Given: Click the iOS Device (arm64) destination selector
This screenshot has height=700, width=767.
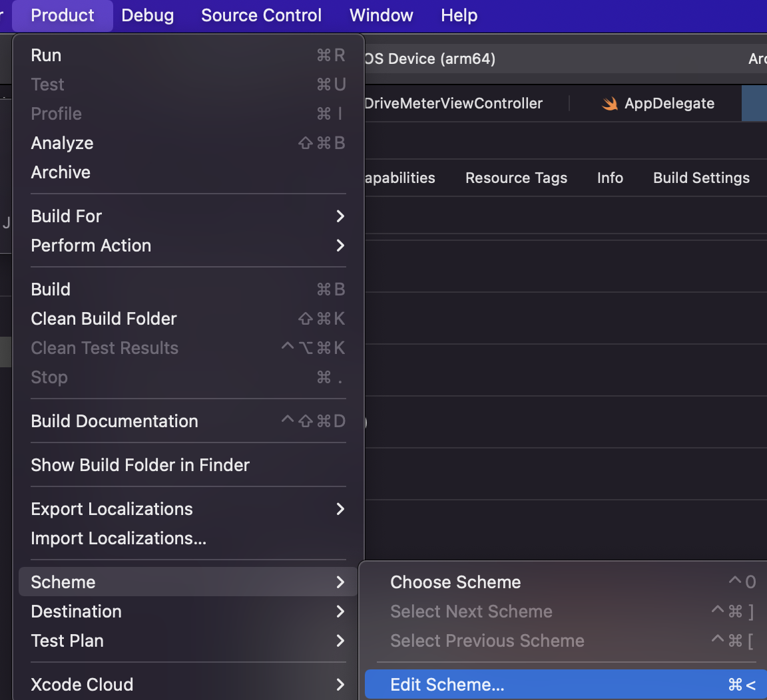Looking at the screenshot, I should tap(430, 59).
